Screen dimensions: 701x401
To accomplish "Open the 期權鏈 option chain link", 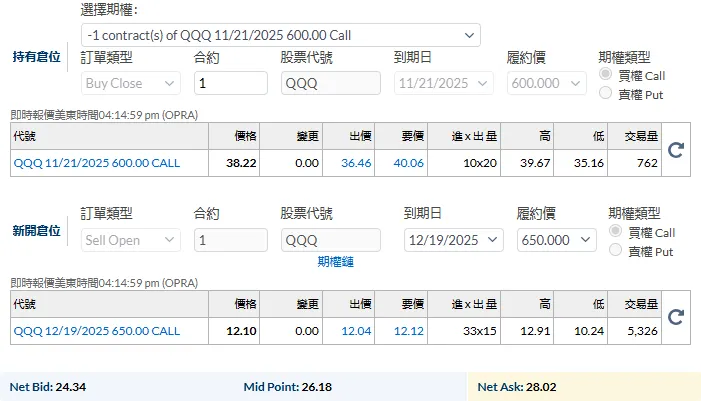I will click(335, 261).
